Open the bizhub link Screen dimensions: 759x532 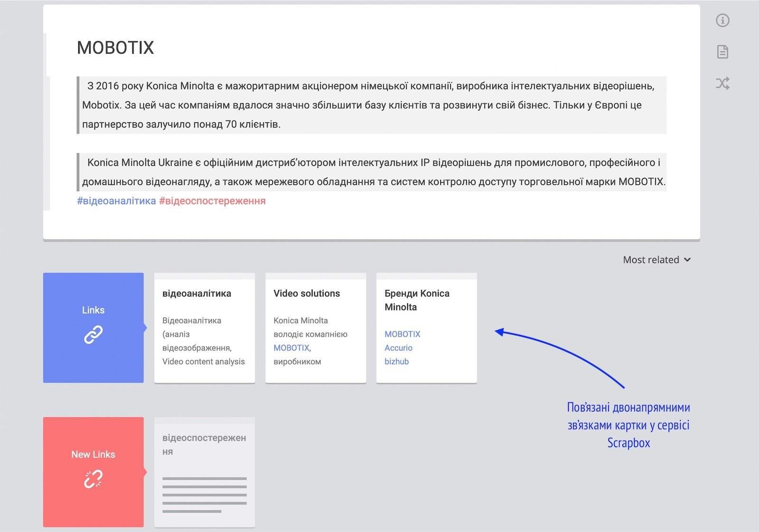click(x=397, y=362)
